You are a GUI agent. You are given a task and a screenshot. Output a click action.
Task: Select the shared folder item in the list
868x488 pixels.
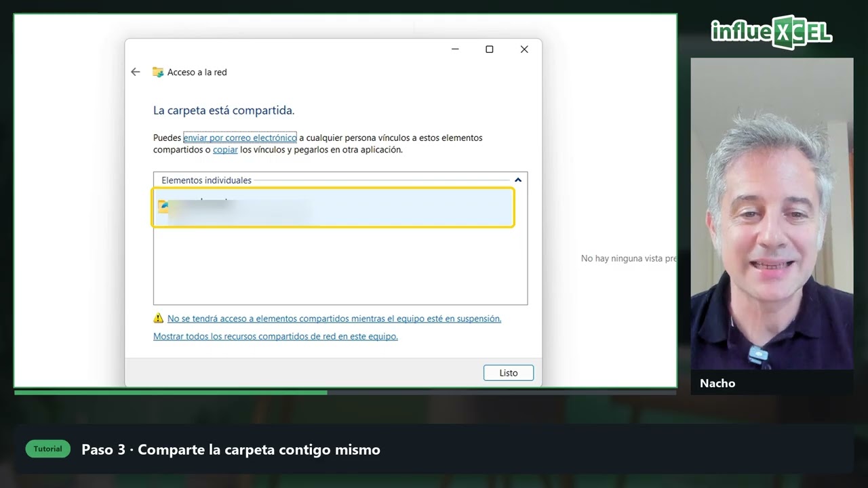(x=333, y=207)
